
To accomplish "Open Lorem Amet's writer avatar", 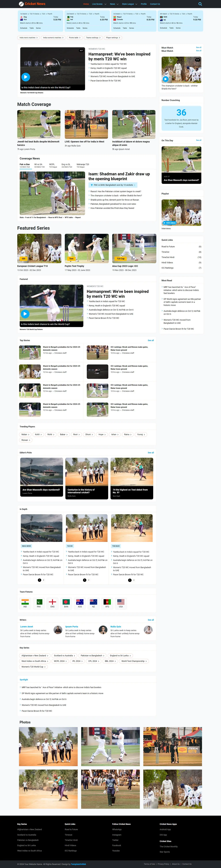I will point(58,629).
